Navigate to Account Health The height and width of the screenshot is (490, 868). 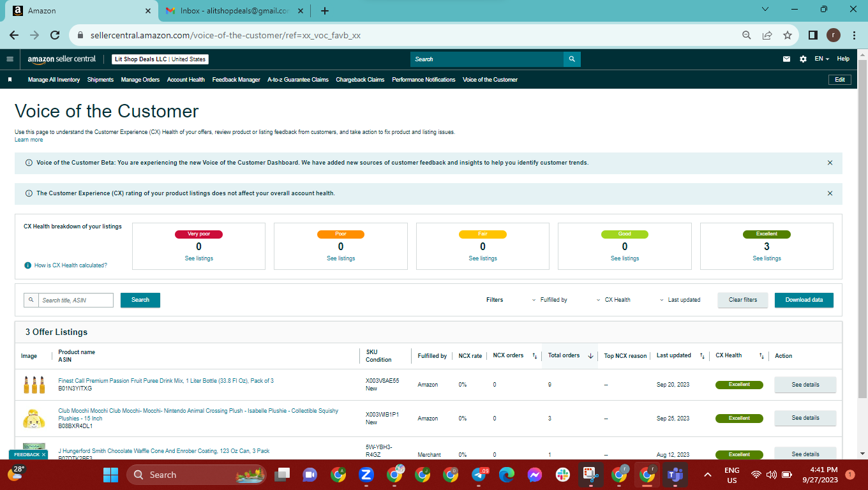pyautogui.click(x=186, y=80)
